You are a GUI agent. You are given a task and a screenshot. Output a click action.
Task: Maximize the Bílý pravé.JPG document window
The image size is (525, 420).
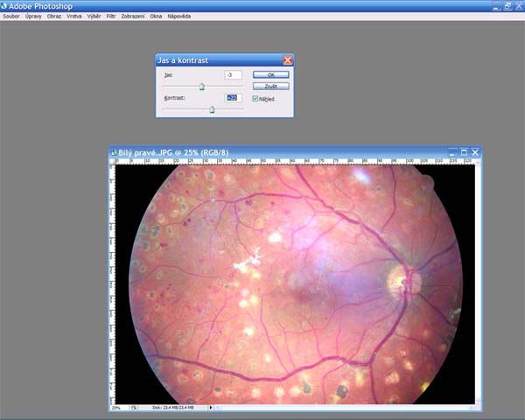[465, 151]
